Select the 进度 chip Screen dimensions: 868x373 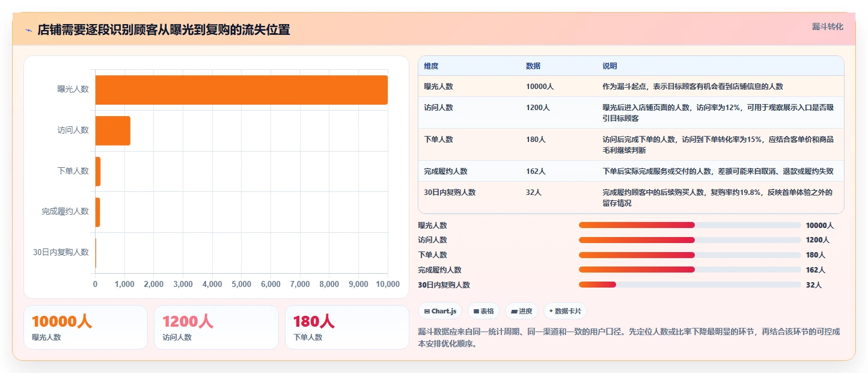pos(521,311)
